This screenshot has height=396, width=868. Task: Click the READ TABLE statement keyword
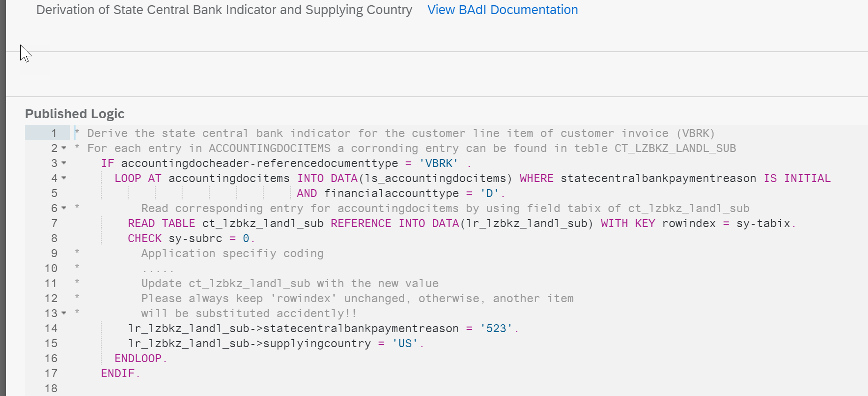pos(161,223)
